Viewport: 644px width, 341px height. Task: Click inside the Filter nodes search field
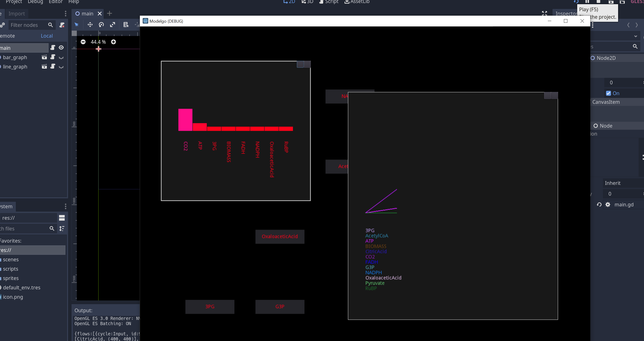[28, 25]
